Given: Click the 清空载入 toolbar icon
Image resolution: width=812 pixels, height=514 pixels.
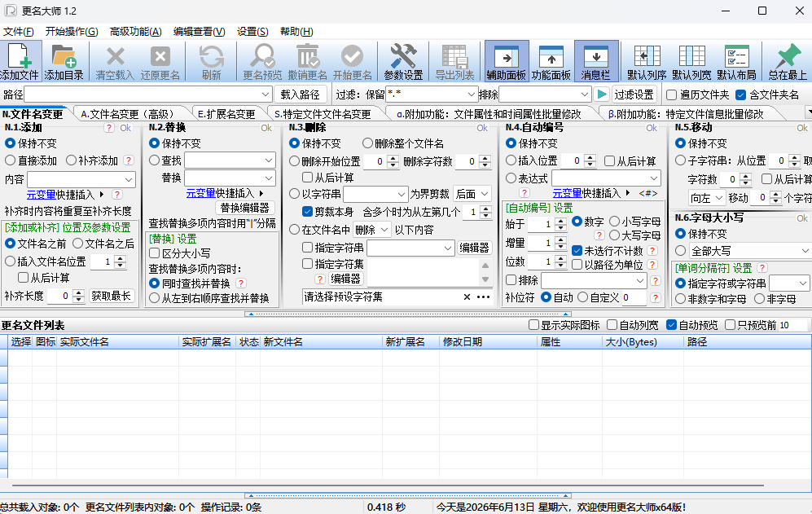Looking at the screenshot, I should click(x=115, y=61).
